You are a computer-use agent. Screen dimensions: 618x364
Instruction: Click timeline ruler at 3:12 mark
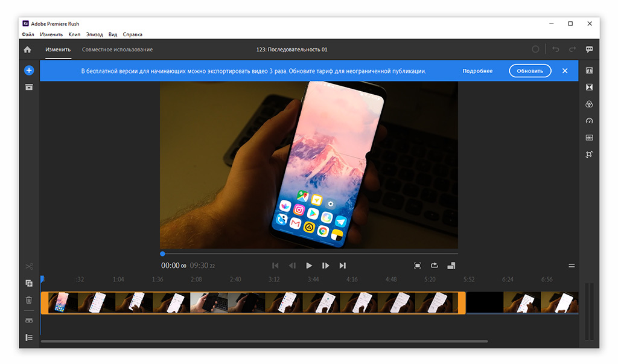tap(274, 279)
